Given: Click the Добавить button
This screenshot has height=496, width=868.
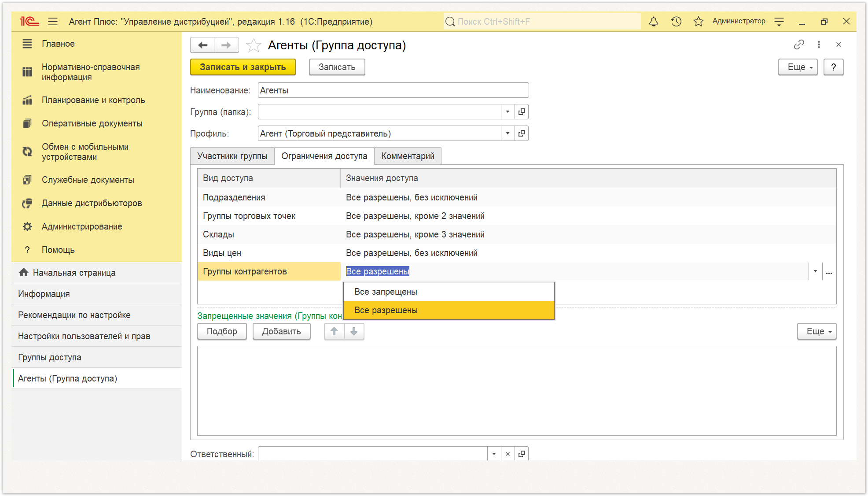Looking at the screenshot, I should coord(282,331).
